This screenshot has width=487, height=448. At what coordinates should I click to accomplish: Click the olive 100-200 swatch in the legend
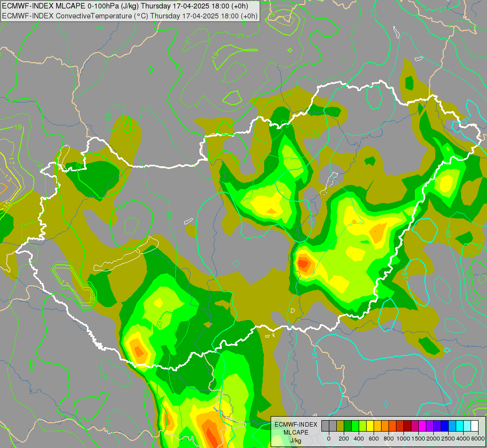point(340,426)
